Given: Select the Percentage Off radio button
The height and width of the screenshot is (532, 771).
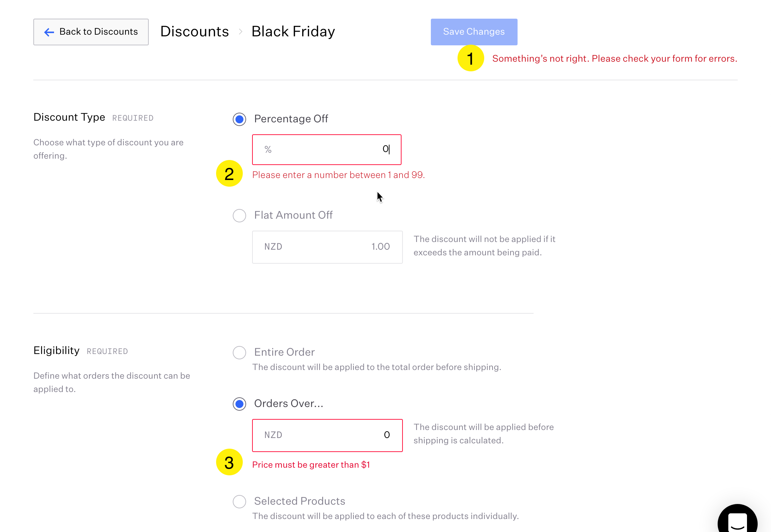Looking at the screenshot, I should (239, 119).
